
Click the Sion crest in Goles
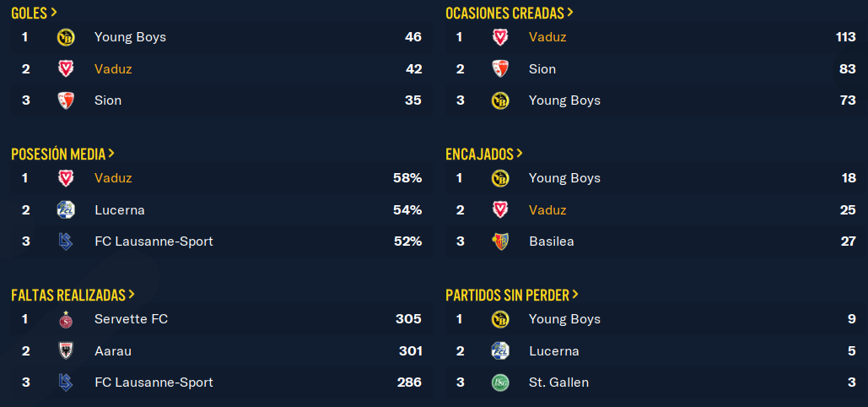click(x=66, y=100)
